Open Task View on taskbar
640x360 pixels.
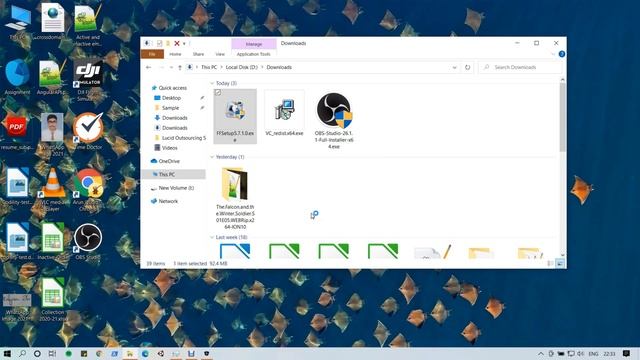[x=52, y=353]
